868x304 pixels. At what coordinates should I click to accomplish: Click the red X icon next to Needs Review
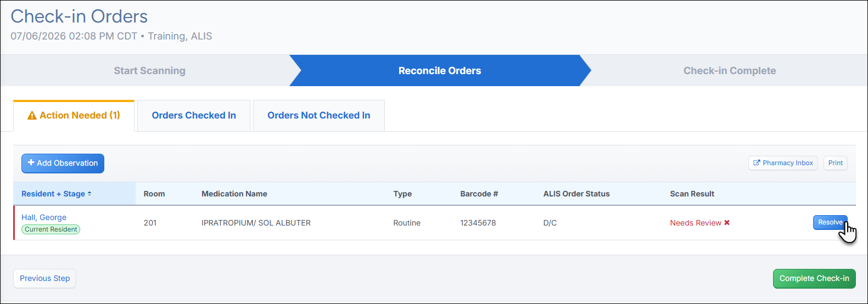[x=727, y=223]
